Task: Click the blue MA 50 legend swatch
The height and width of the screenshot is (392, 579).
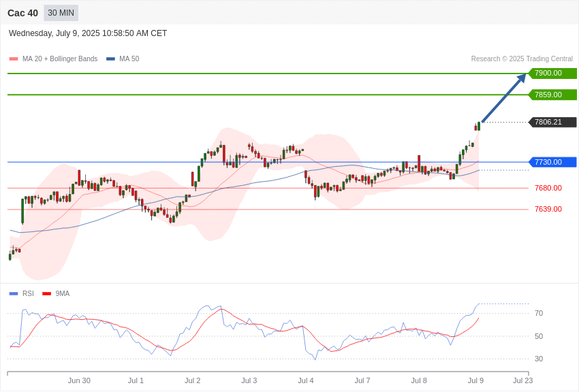Action: point(110,59)
